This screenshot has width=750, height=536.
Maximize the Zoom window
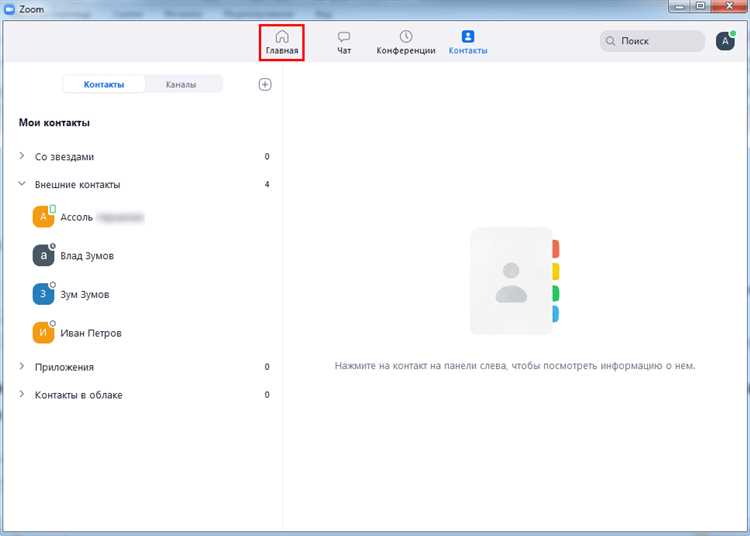click(x=700, y=6)
